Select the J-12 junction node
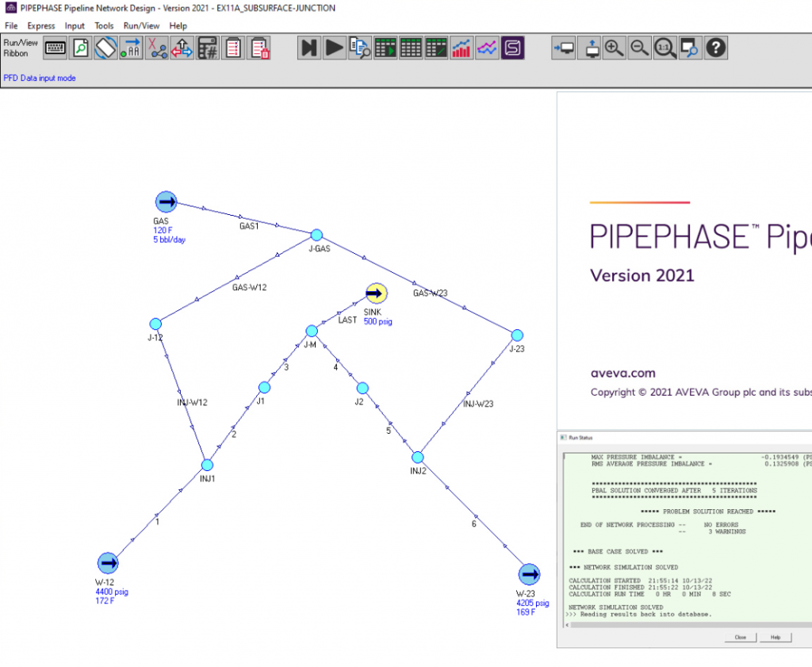This screenshot has width=812, height=667. (x=155, y=324)
